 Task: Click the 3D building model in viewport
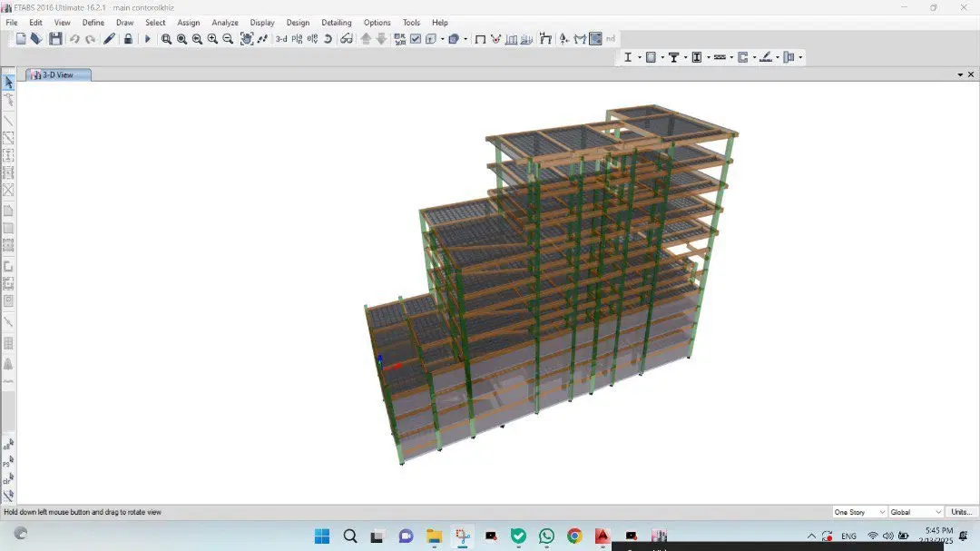coord(550,281)
